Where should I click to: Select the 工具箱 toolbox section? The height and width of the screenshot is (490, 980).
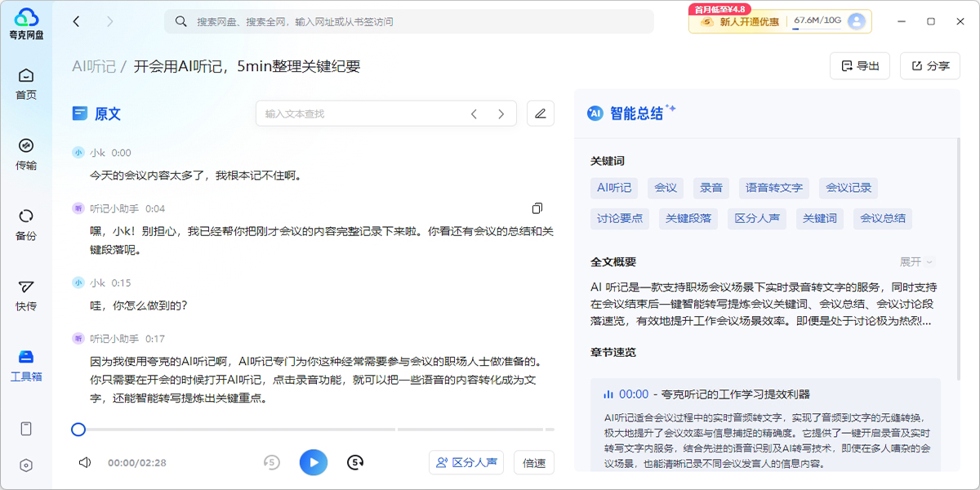point(26,366)
